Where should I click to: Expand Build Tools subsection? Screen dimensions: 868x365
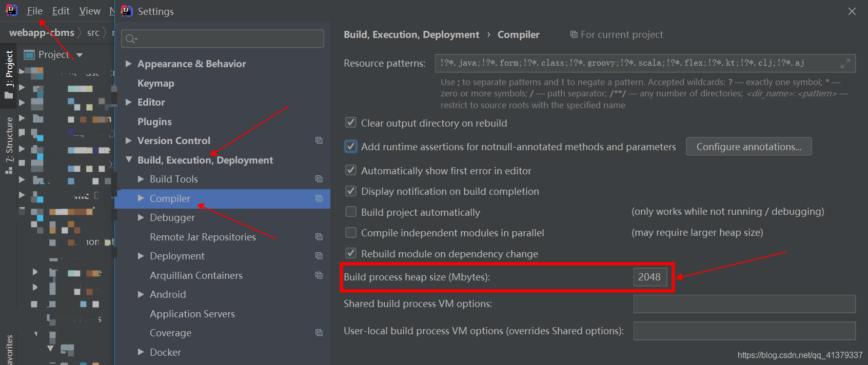tap(141, 179)
